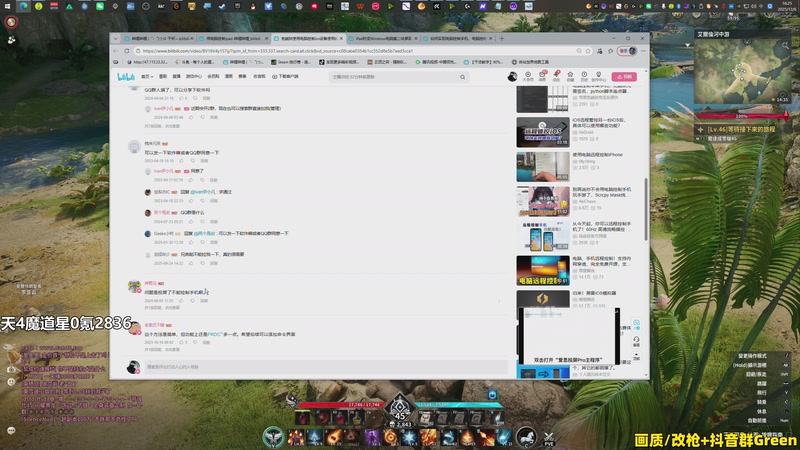Click the bilibili logo in site header
This screenshot has height=450, width=800.
pyautogui.click(x=126, y=77)
